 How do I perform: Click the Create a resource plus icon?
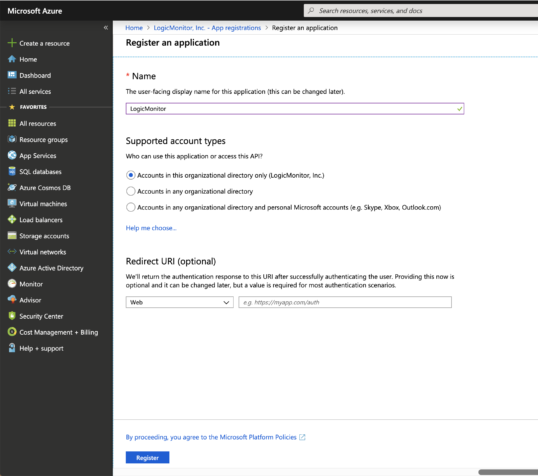[12, 43]
